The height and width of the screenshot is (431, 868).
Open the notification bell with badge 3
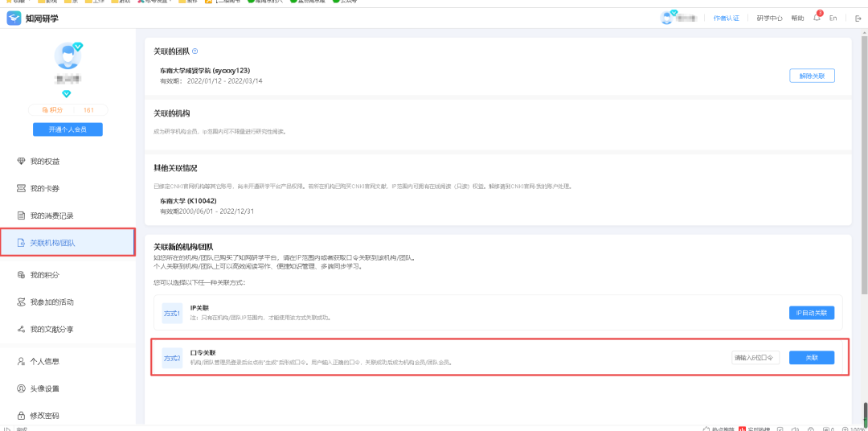[817, 18]
